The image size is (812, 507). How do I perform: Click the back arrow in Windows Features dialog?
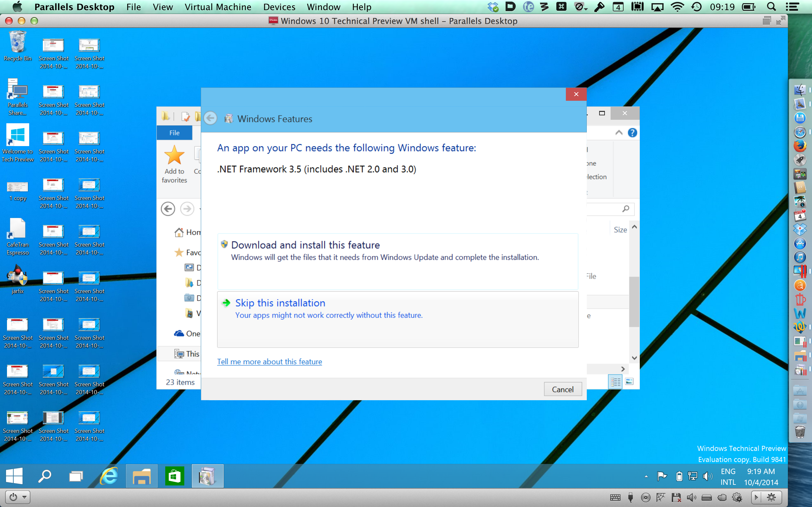(210, 119)
